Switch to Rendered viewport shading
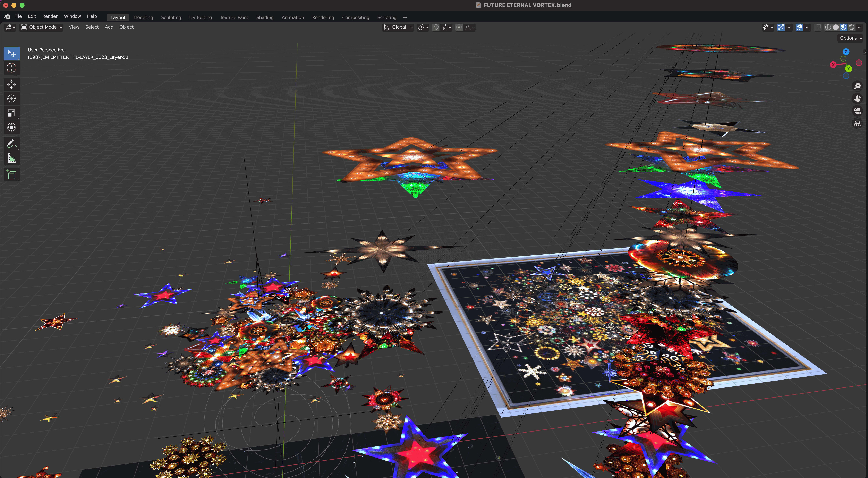This screenshot has height=478, width=868. pyautogui.click(x=851, y=27)
